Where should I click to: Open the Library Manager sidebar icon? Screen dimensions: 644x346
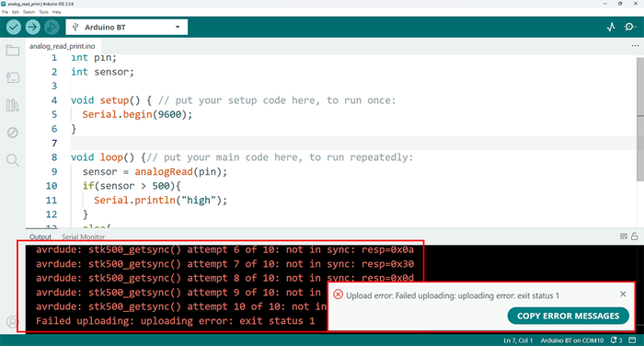click(13, 105)
